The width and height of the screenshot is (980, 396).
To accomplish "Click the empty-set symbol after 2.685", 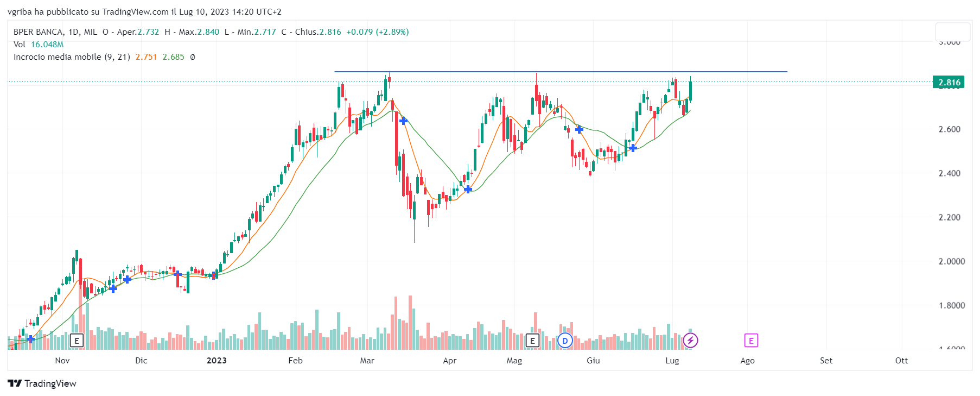I will coord(193,57).
